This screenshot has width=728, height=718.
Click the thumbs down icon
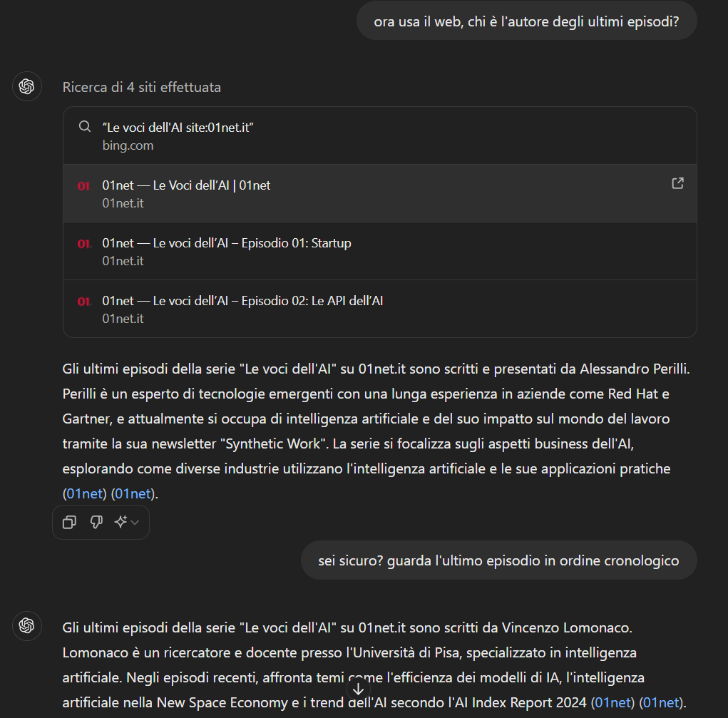click(x=96, y=523)
